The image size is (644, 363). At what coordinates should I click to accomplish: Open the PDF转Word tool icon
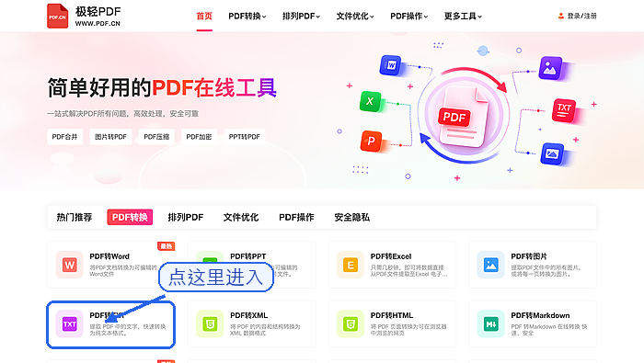[x=69, y=265]
